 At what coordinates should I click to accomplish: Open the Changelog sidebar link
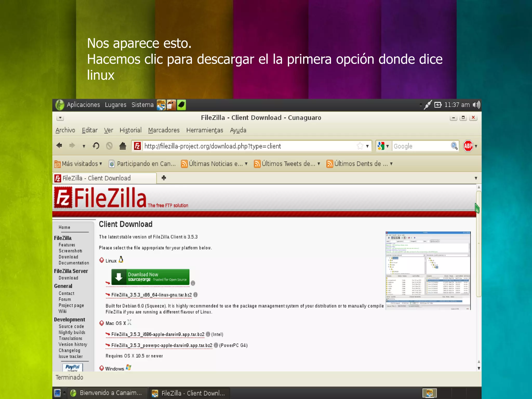pyautogui.click(x=69, y=350)
